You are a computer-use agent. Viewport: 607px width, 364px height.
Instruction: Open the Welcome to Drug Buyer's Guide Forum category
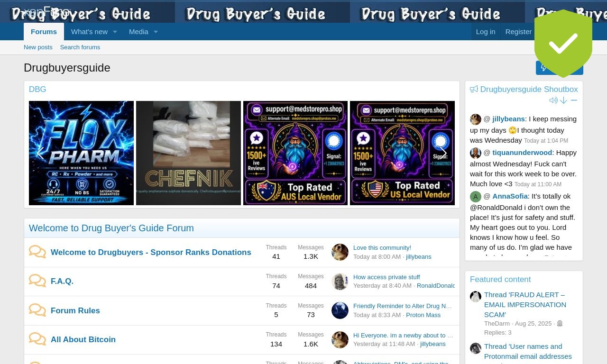pyautogui.click(x=111, y=228)
